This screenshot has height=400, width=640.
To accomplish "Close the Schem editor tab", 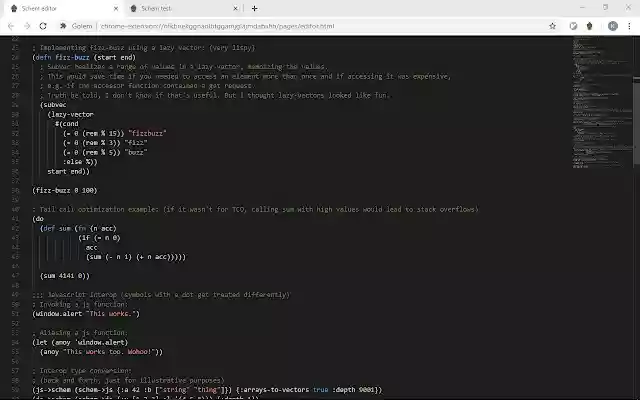I will [x=116, y=8].
